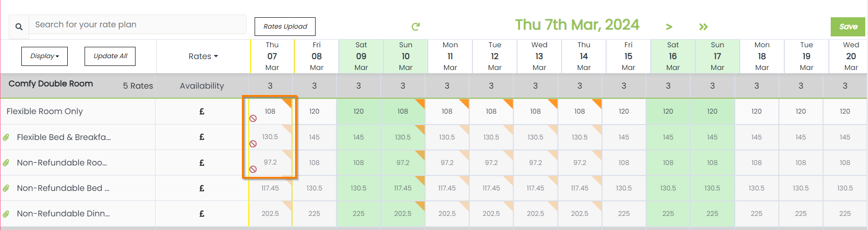Screen dimensions: 868x230
Task: Expand the Rates dropdown
Action: click(203, 56)
